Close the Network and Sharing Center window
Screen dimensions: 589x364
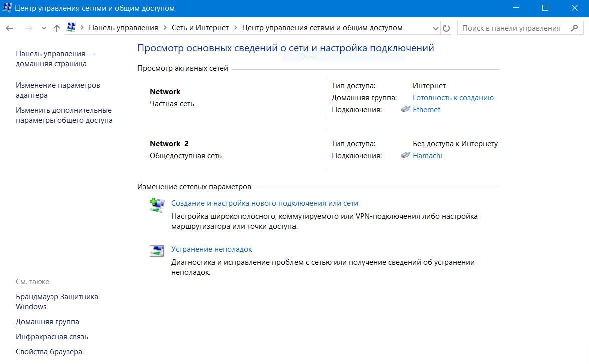(x=575, y=8)
